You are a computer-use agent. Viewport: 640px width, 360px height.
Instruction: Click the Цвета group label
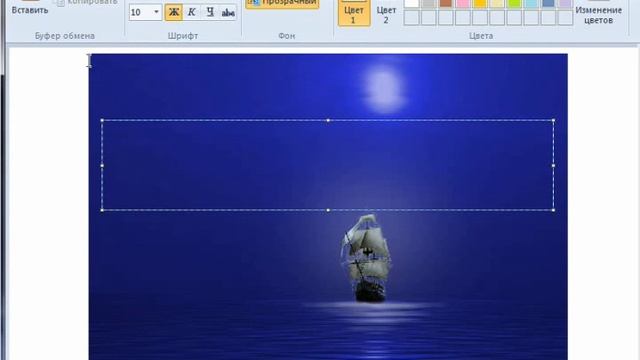(480, 36)
